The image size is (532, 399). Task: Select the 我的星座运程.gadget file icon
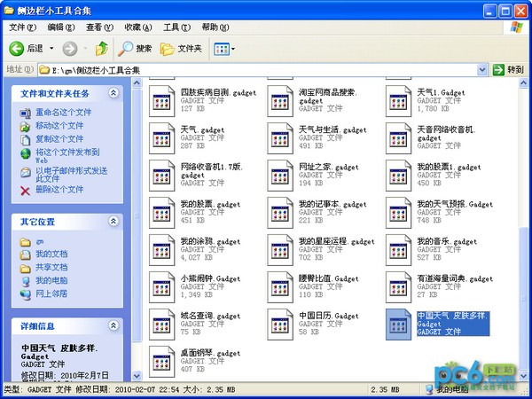280,250
